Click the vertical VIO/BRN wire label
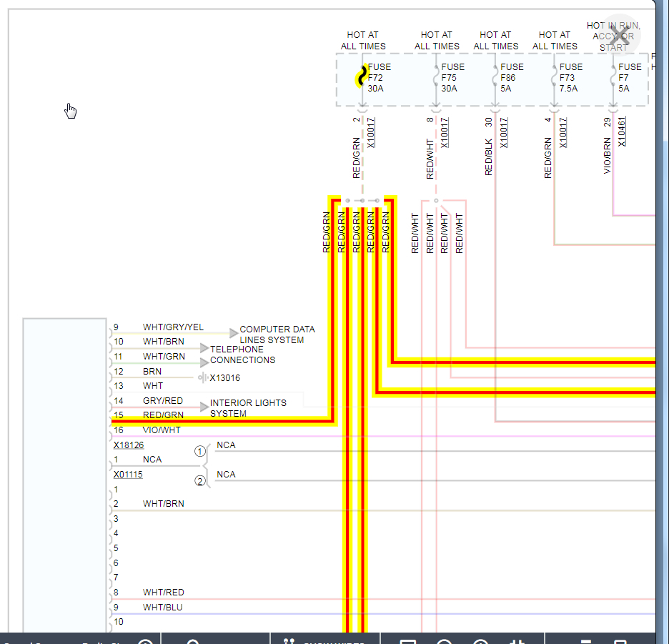The height and width of the screenshot is (644, 669). (x=607, y=155)
